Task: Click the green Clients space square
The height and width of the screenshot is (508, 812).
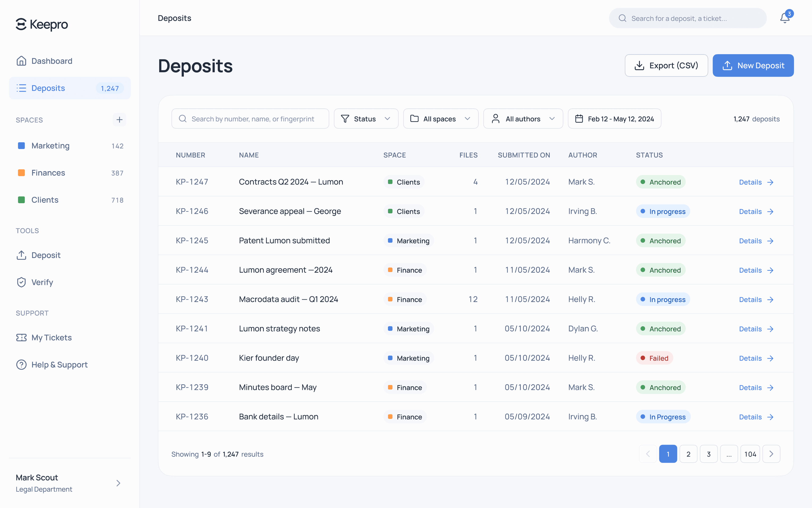Action: point(21,200)
